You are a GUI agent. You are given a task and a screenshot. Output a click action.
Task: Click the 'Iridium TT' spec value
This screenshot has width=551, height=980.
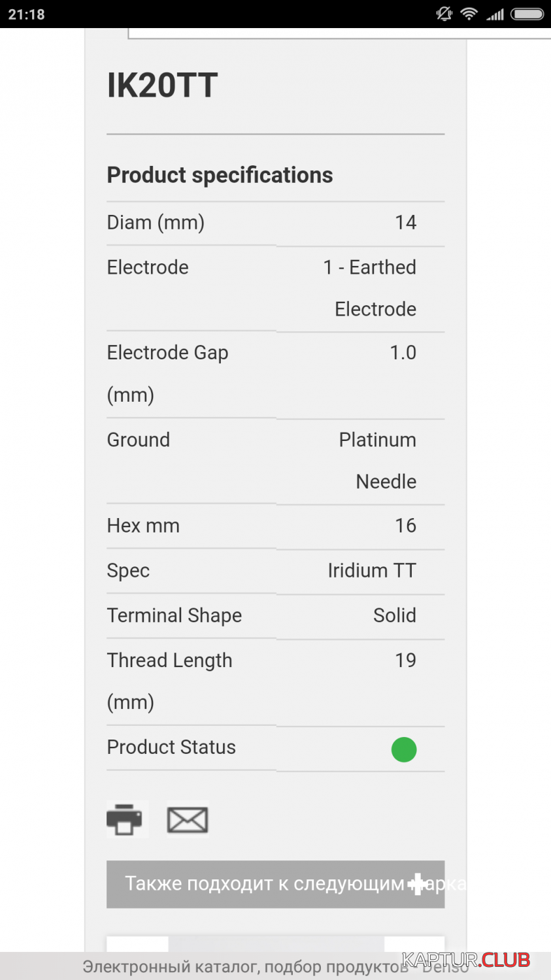click(371, 570)
